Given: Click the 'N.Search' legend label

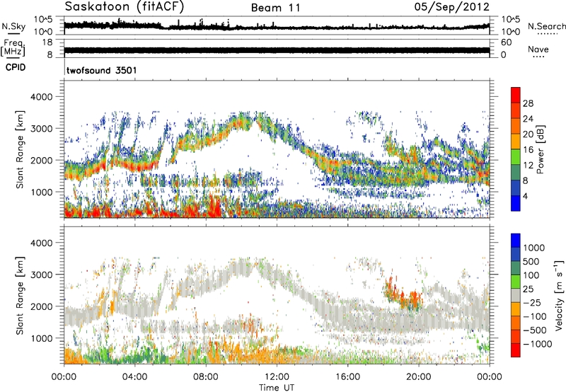Looking at the screenshot, I should tap(546, 26).
